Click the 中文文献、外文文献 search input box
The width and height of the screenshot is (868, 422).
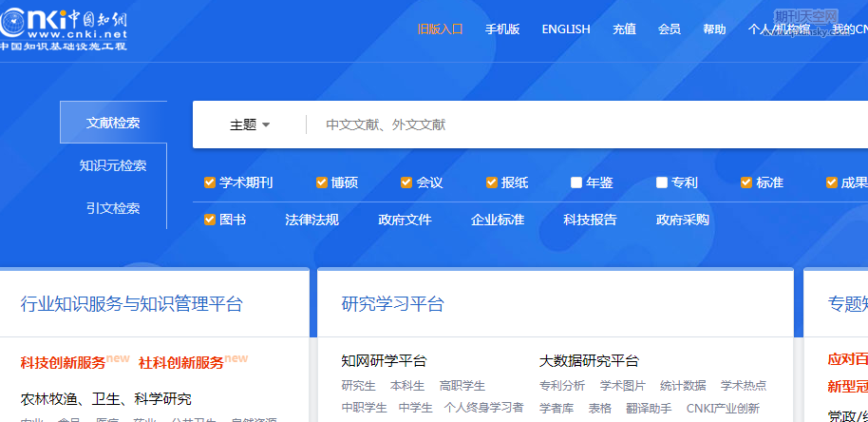[570, 125]
